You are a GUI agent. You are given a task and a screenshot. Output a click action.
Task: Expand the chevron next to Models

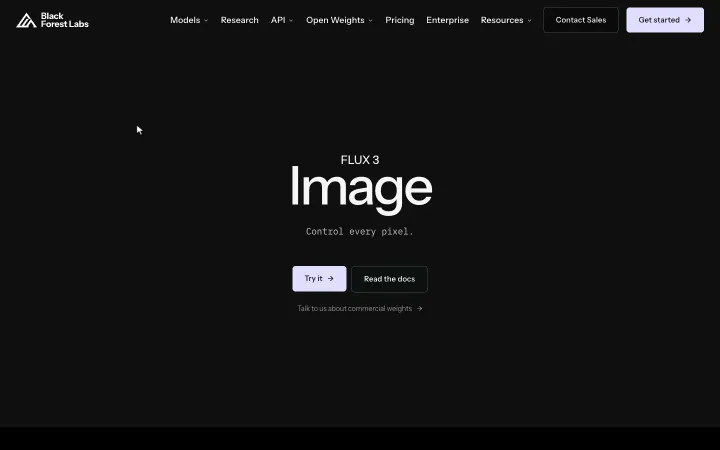tap(206, 20)
